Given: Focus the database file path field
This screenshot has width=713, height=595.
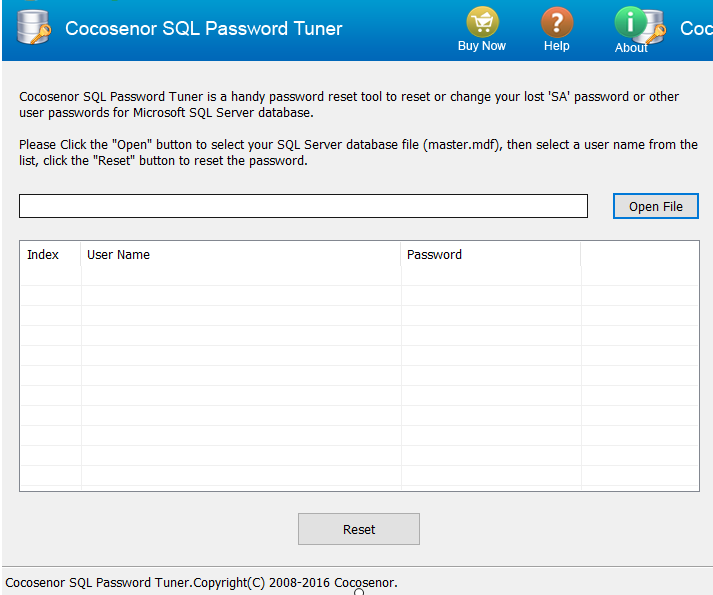Looking at the screenshot, I should (x=303, y=206).
